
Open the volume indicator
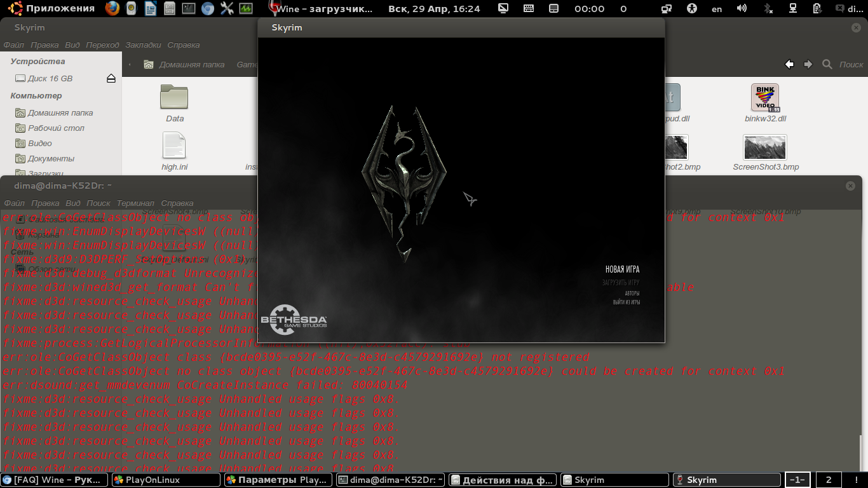tap(742, 8)
